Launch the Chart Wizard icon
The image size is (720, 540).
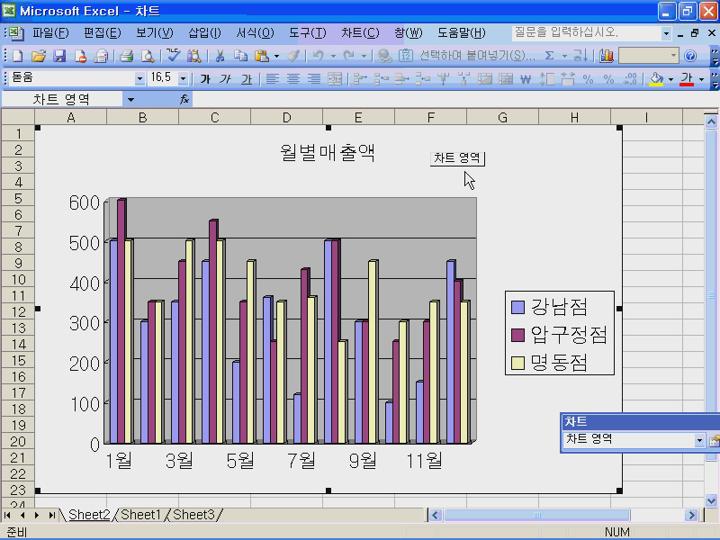[x=607, y=56]
